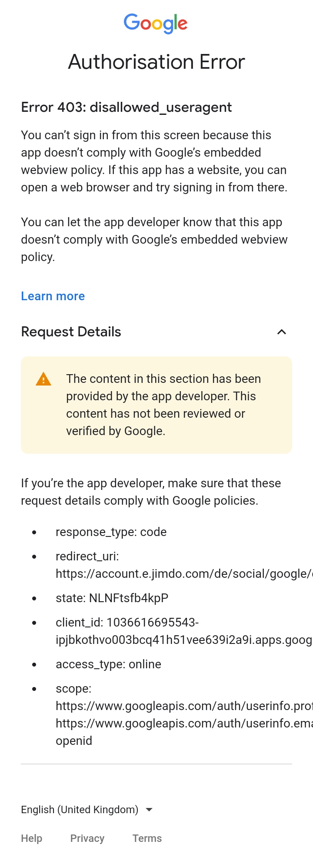Click the Request Details section heading

(71, 332)
